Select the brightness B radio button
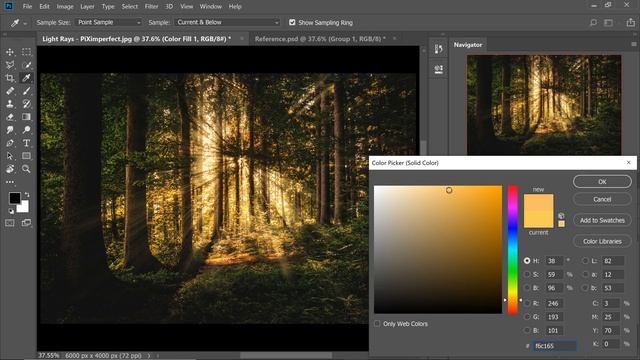The width and height of the screenshot is (640, 360). click(527, 288)
